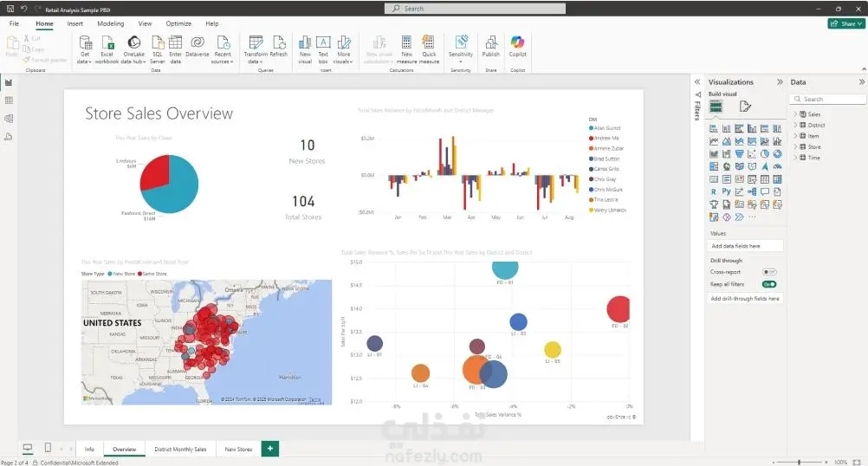
Task: Expand the Sales table in Data pane
Action: [x=795, y=114]
